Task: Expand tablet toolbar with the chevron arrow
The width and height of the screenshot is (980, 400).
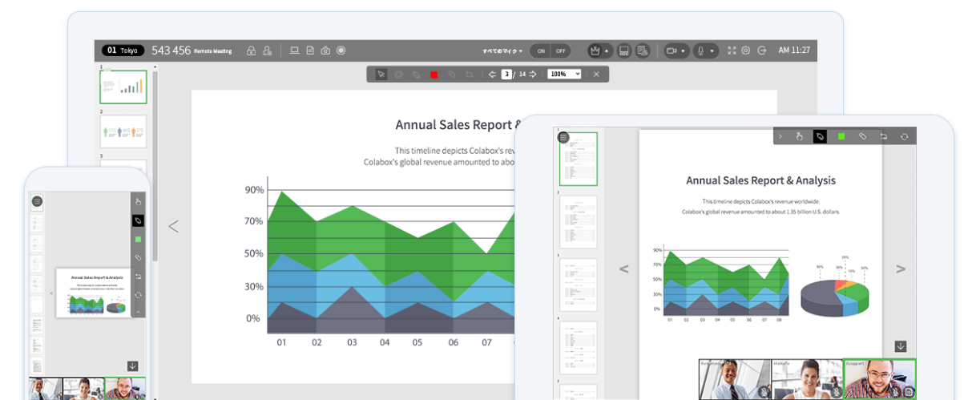Action: click(x=781, y=137)
